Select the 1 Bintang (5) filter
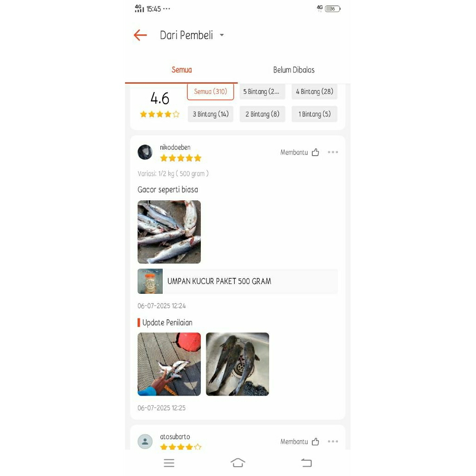 [x=315, y=114]
